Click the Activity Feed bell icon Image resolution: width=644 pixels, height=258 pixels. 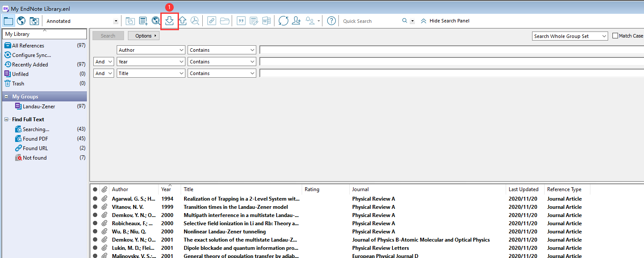(x=310, y=21)
